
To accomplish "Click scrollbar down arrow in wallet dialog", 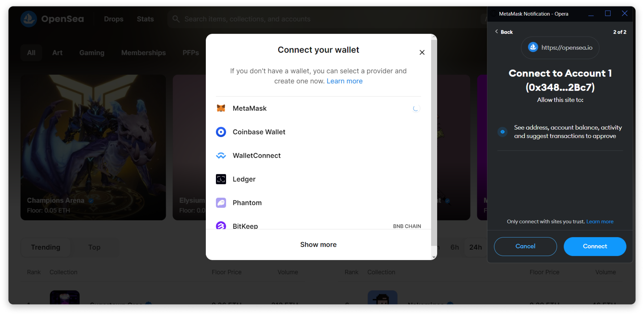I will point(434,257).
